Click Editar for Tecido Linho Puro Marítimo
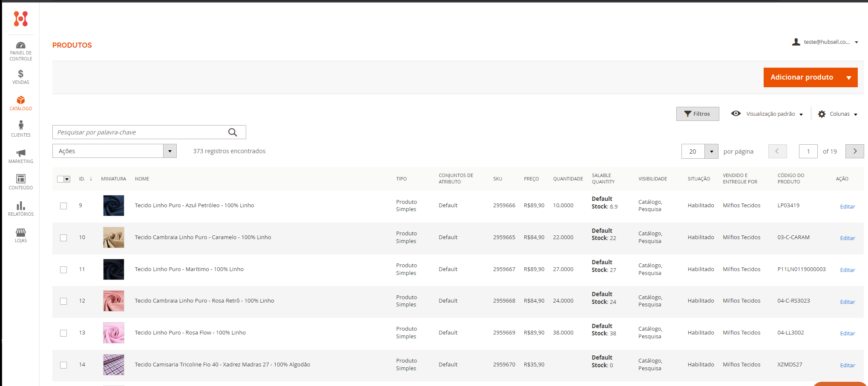This screenshot has width=868, height=386. coord(847,270)
